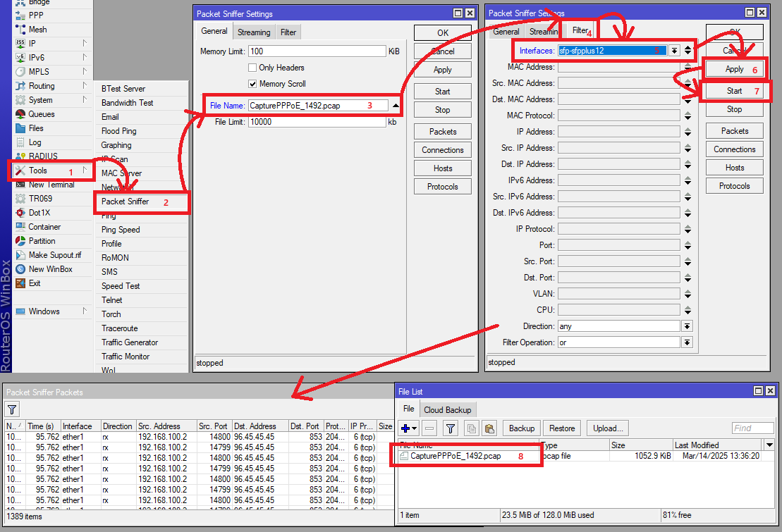Open the File List columns dropdown arrow
The height and width of the screenshot is (532, 782).
tap(769, 445)
